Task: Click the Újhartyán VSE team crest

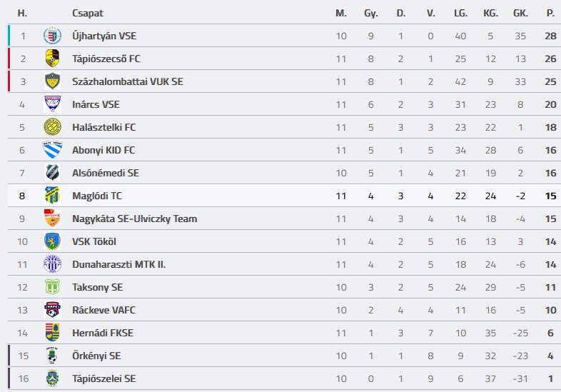Action: [52, 36]
